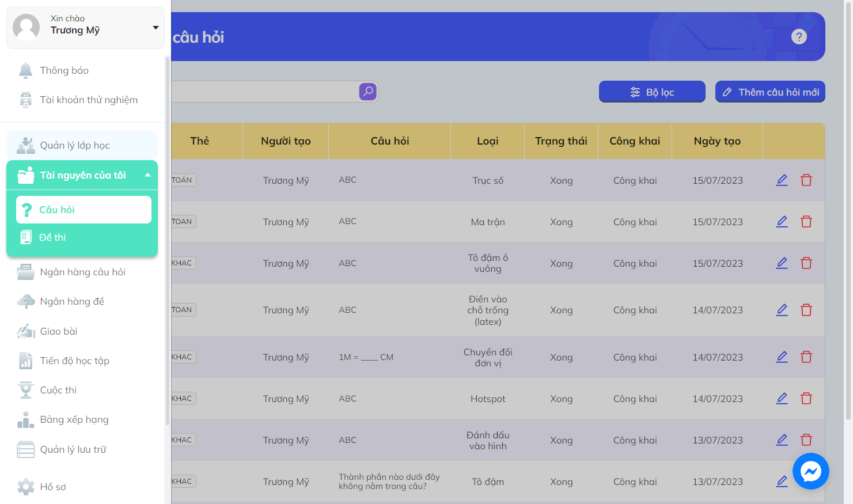This screenshot has width=853, height=504.
Task: Click the Bộ lọc filter button
Action: pos(652,92)
